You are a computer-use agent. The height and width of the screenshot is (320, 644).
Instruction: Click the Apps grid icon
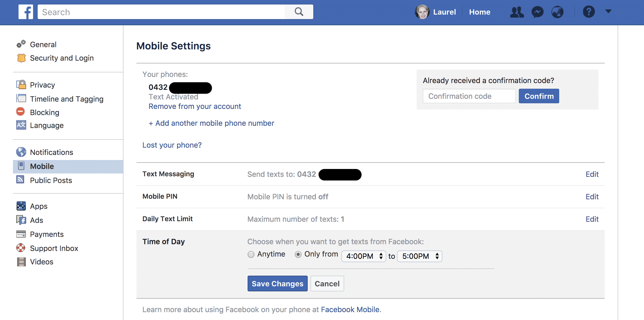coord(21,206)
